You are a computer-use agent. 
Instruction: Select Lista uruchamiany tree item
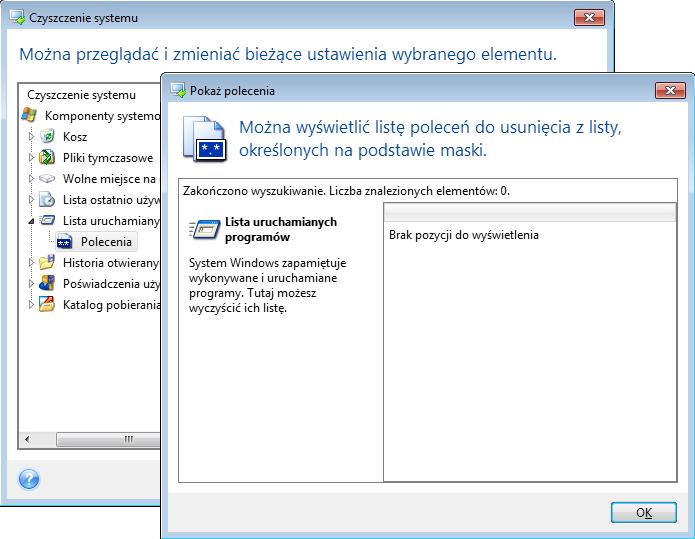111,221
